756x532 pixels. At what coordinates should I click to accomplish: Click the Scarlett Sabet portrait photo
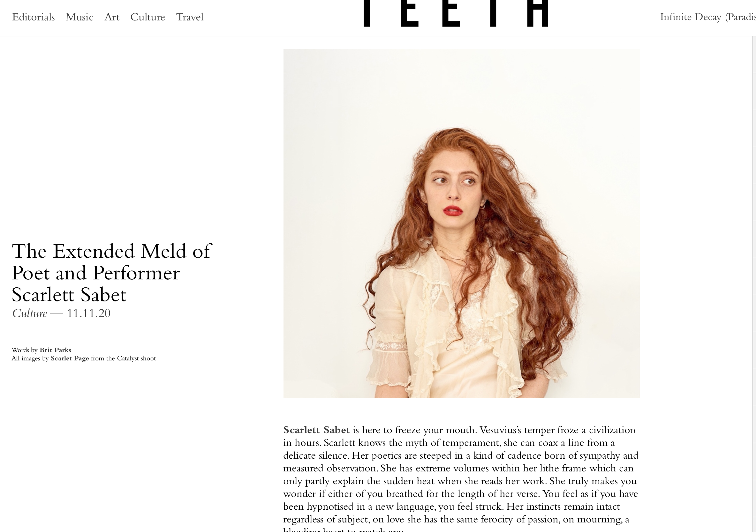pyautogui.click(x=461, y=223)
